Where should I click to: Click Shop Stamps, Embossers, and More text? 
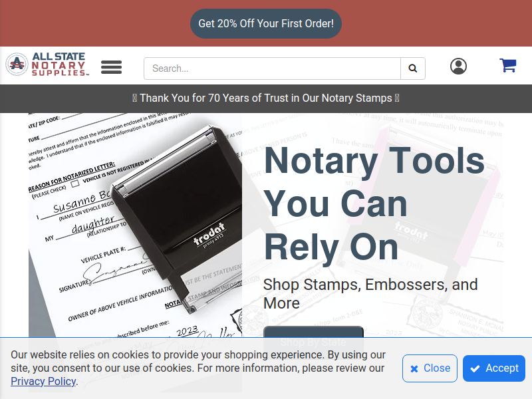click(370, 294)
